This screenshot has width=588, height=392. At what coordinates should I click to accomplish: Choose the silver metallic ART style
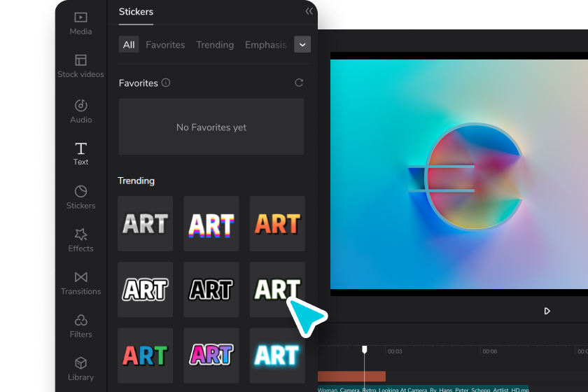(x=145, y=223)
